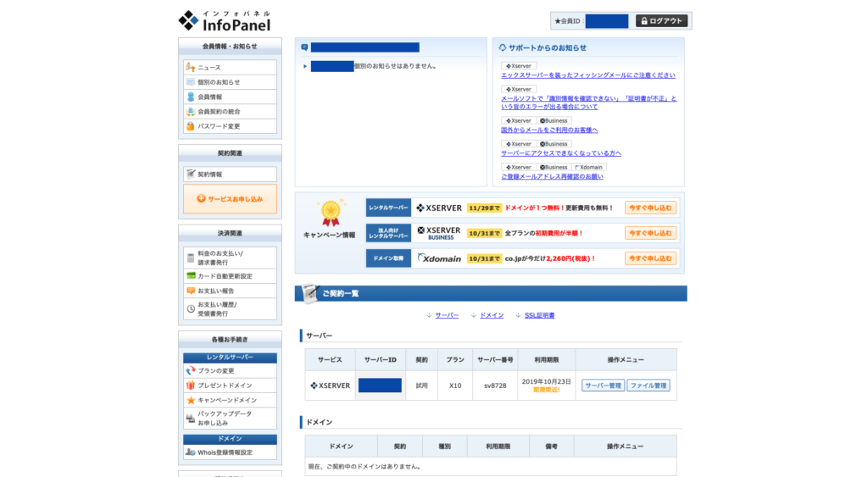868x477 pixels.
Task: Open 個別のお知らせ menu item
Action: (x=230, y=82)
